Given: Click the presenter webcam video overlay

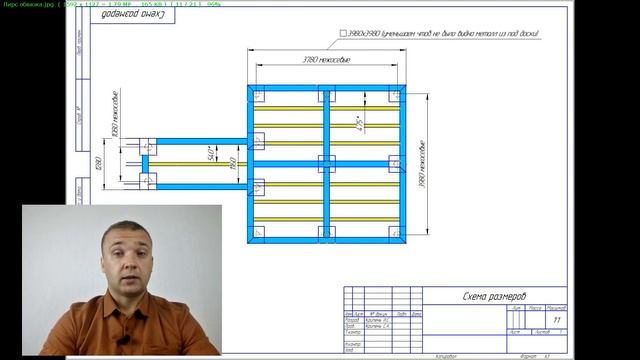Looking at the screenshot, I should pos(122,280).
